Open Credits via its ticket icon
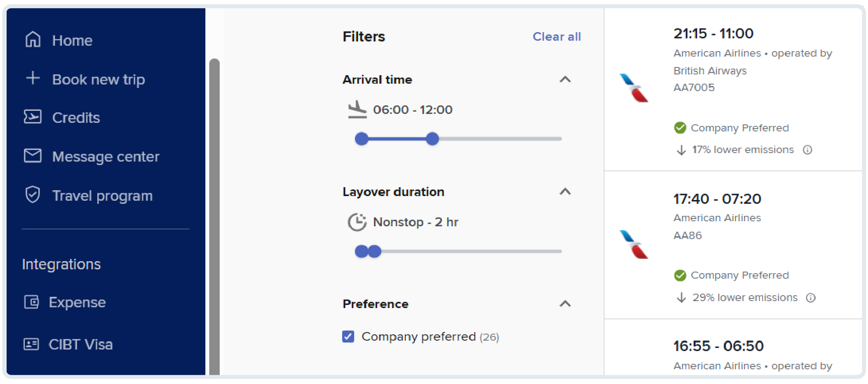868x384 pixels. tap(33, 117)
